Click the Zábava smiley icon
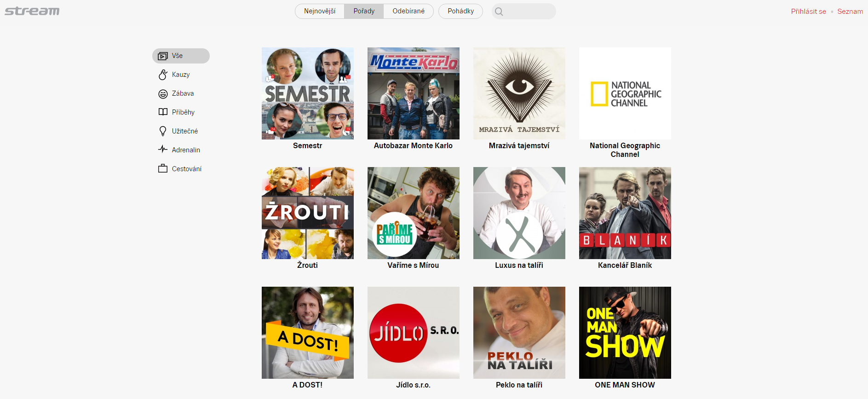 coord(163,94)
